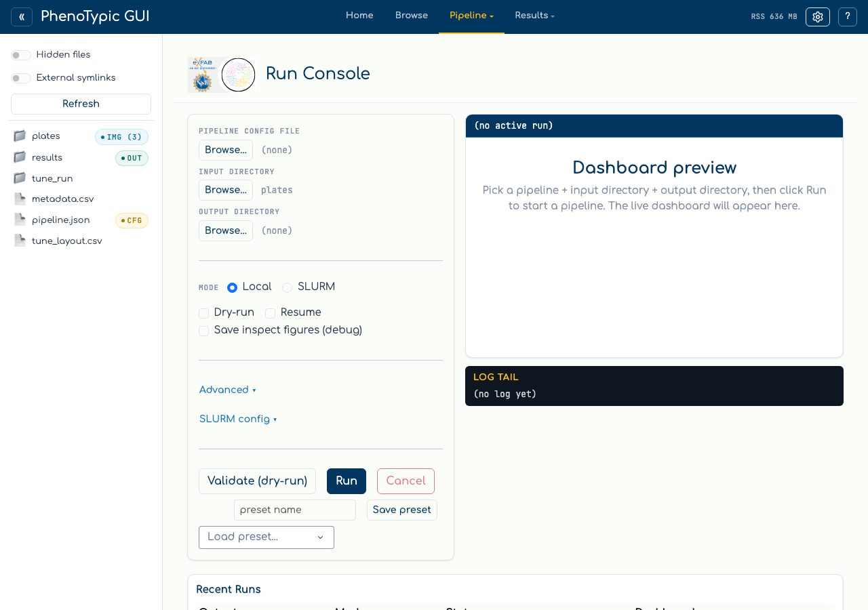Click the Recent Runs heading
This screenshot has height=610, width=868.
[x=229, y=590]
